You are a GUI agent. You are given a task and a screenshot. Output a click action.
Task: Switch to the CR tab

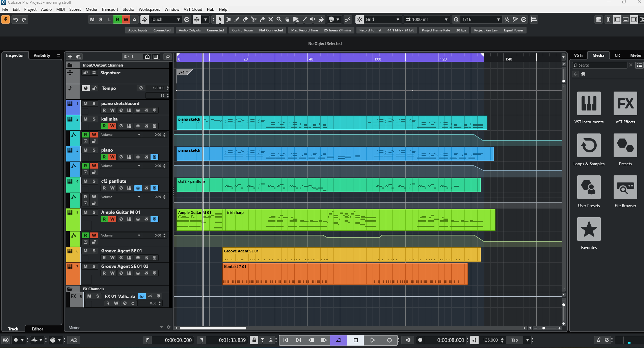(617, 55)
